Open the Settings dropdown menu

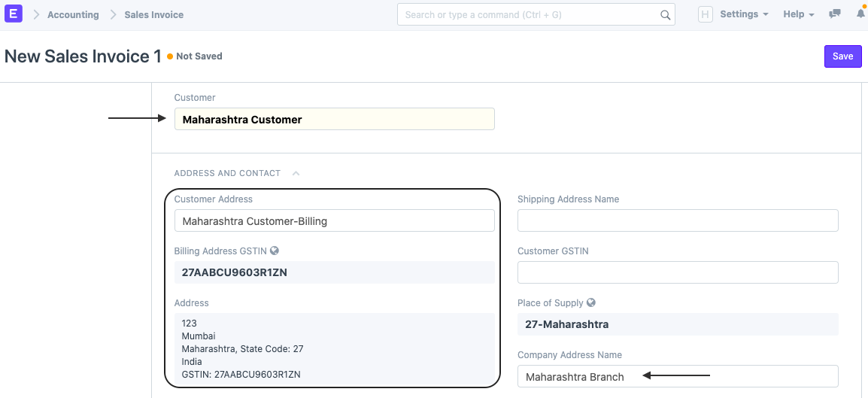[744, 14]
